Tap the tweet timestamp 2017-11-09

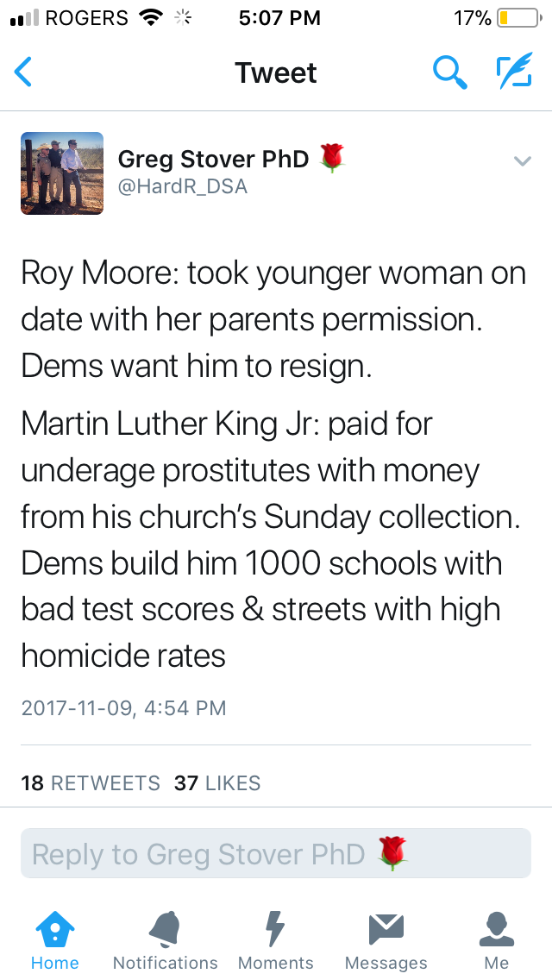[123, 708]
